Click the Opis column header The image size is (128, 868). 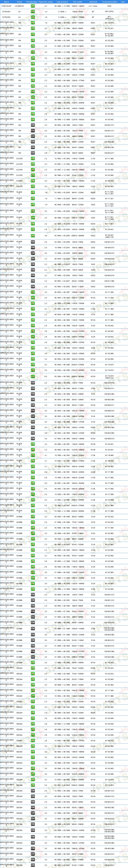coord(123,2)
